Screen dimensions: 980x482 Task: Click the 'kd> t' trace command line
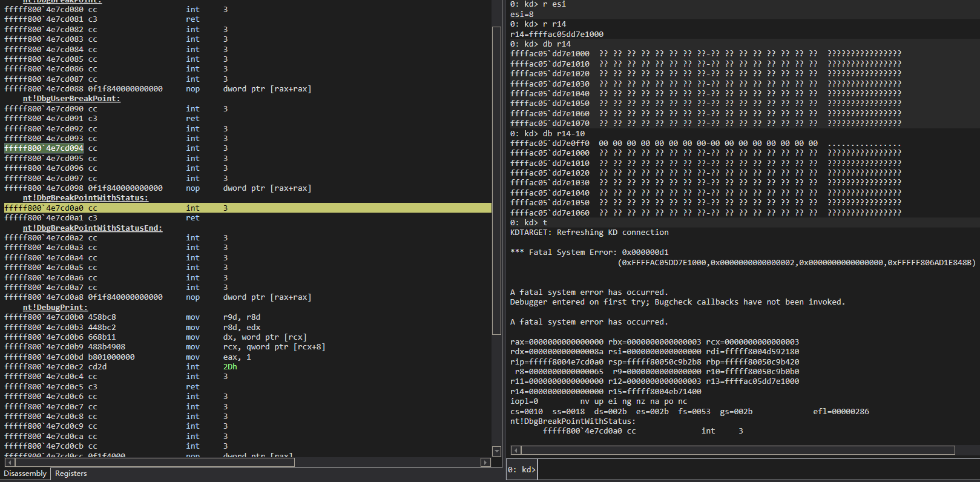pyautogui.click(x=529, y=223)
